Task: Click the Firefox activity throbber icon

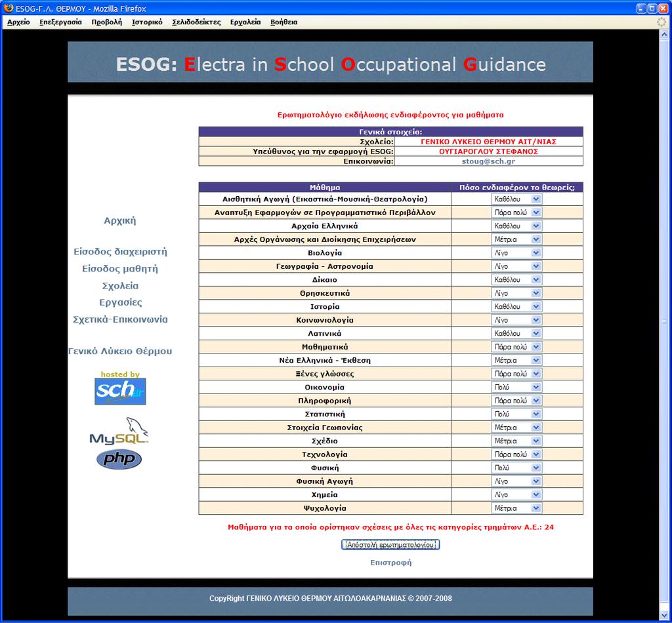Action: [x=662, y=22]
